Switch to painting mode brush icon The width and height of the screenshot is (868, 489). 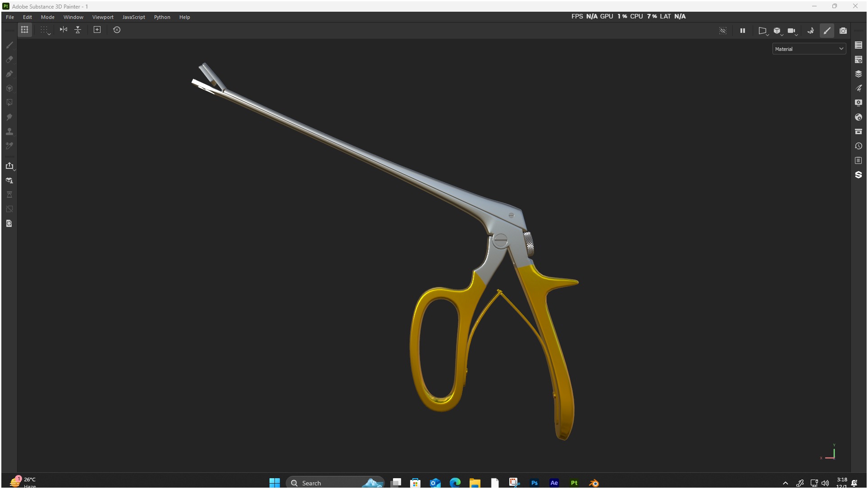coord(827,31)
